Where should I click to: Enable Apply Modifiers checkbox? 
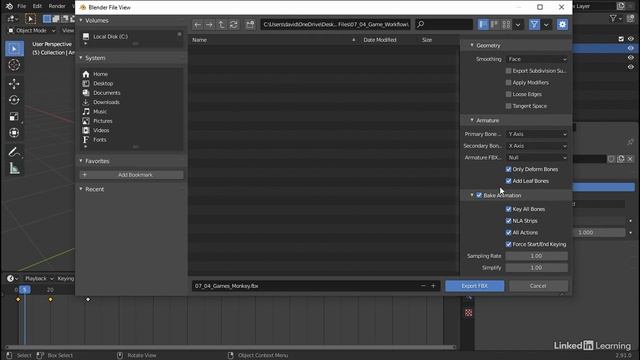click(x=509, y=82)
